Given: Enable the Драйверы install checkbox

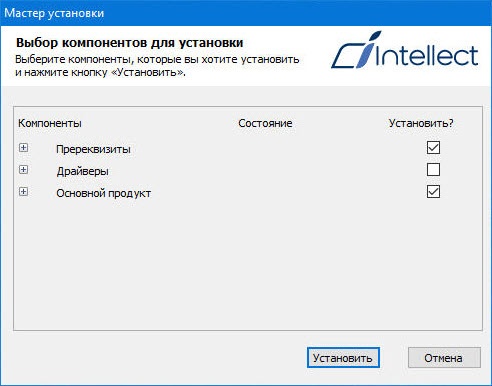Looking at the screenshot, I should point(433,170).
